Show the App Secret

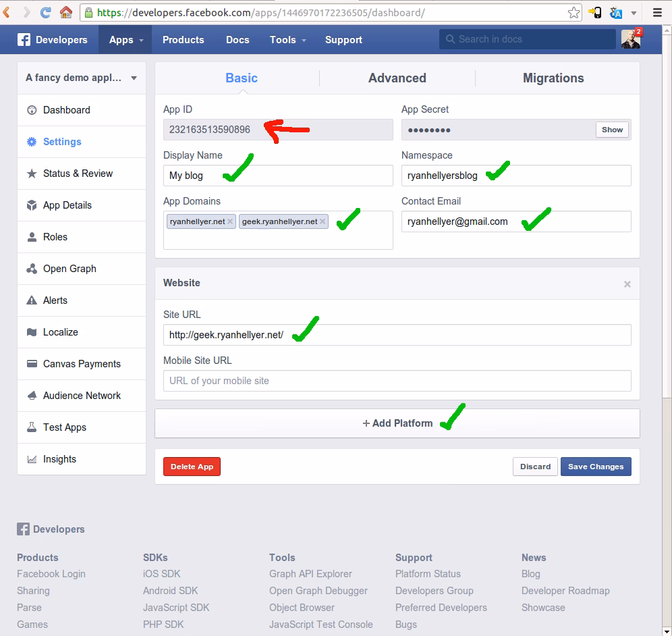coord(612,130)
